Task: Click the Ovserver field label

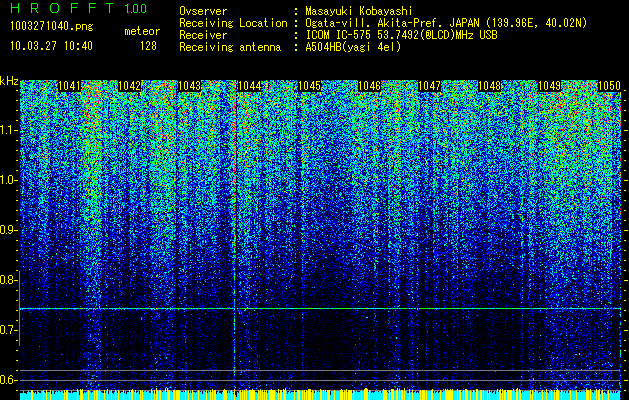Action: 203,11
